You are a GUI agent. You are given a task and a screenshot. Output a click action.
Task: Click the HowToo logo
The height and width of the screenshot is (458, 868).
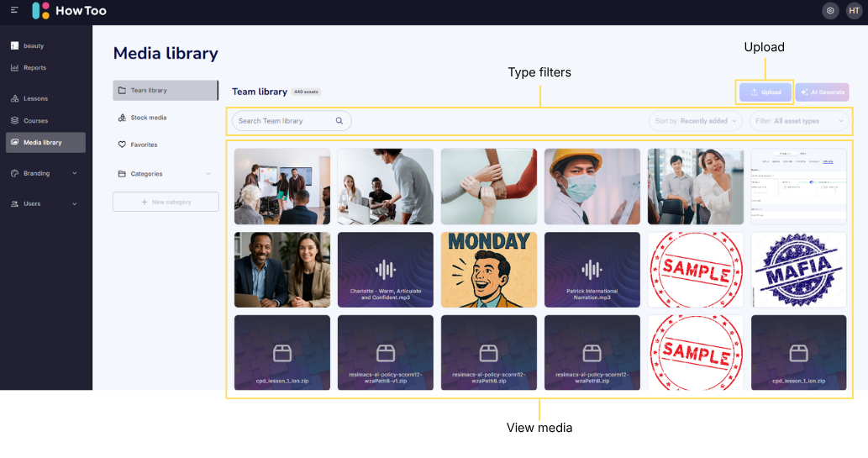click(x=69, y=11)
